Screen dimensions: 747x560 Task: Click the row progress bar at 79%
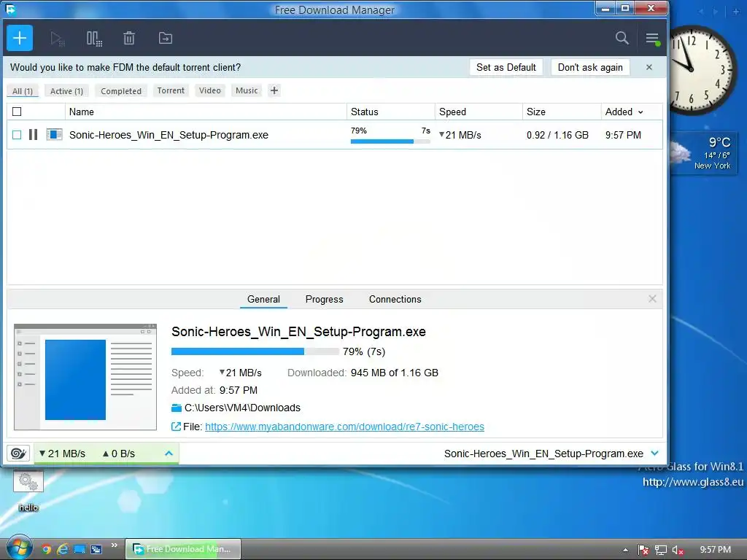[390, 141]
